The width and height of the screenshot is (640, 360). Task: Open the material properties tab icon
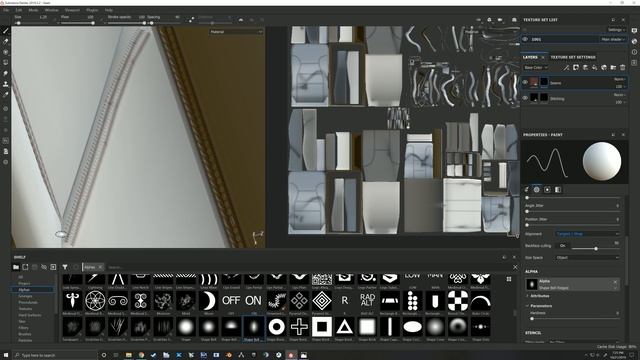[558, 189]
